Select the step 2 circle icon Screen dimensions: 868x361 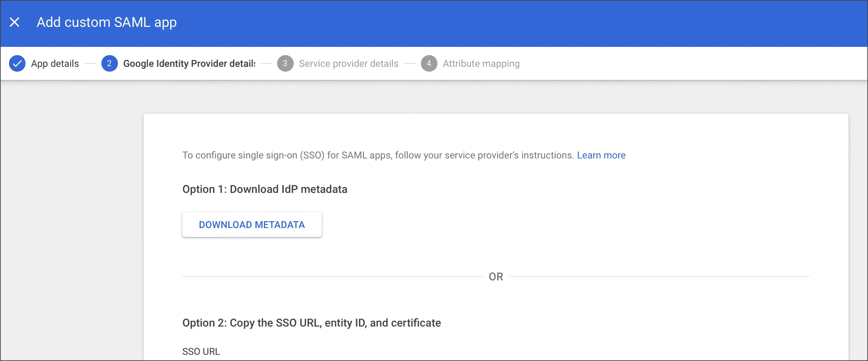(109, 63)
